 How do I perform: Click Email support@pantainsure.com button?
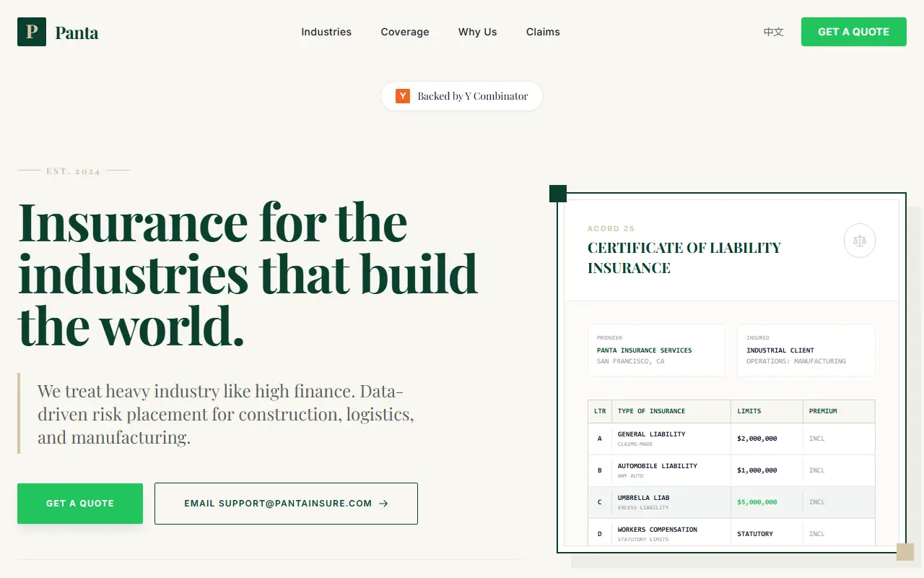[x=286, y=504]
